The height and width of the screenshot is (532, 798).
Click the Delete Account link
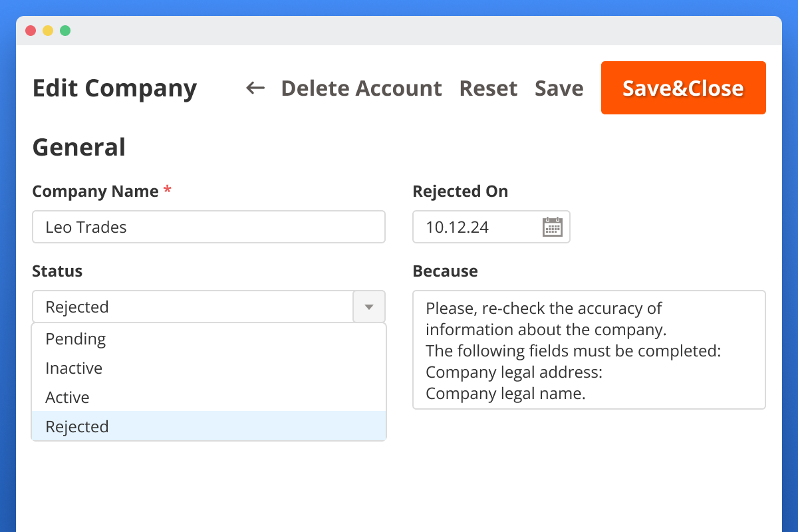361,88
